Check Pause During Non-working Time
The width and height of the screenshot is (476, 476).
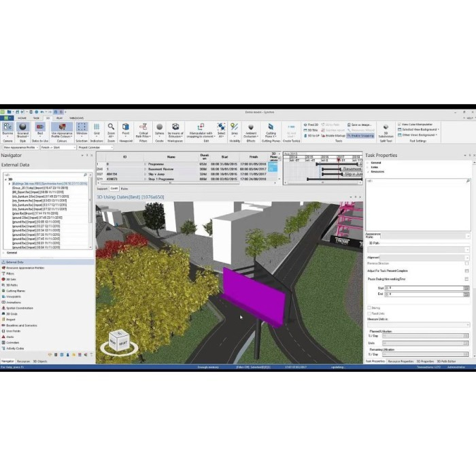pos(466,279)
